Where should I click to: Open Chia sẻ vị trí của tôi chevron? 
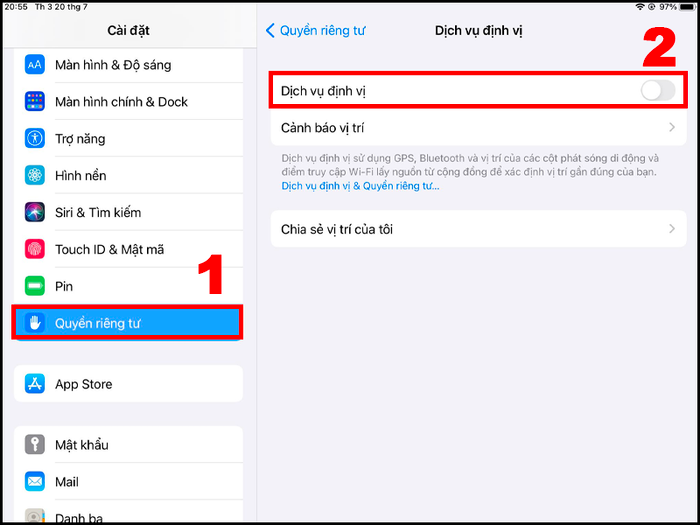point(672,229)
